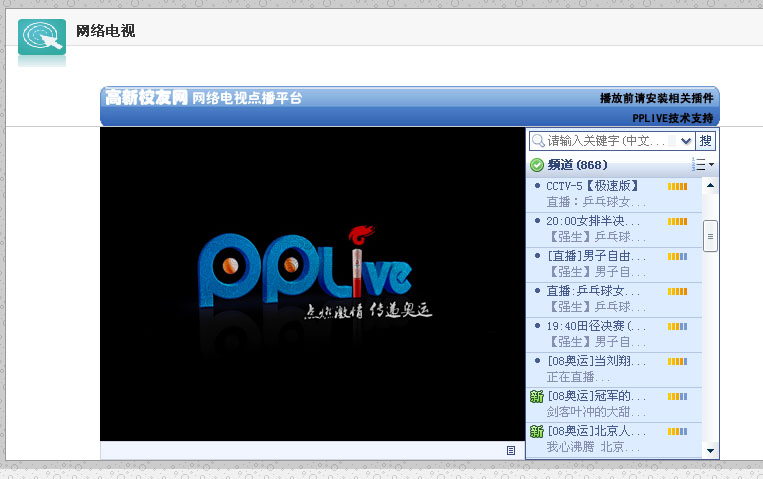
Task: Open the list view options icon
Action: pos(703,165)
